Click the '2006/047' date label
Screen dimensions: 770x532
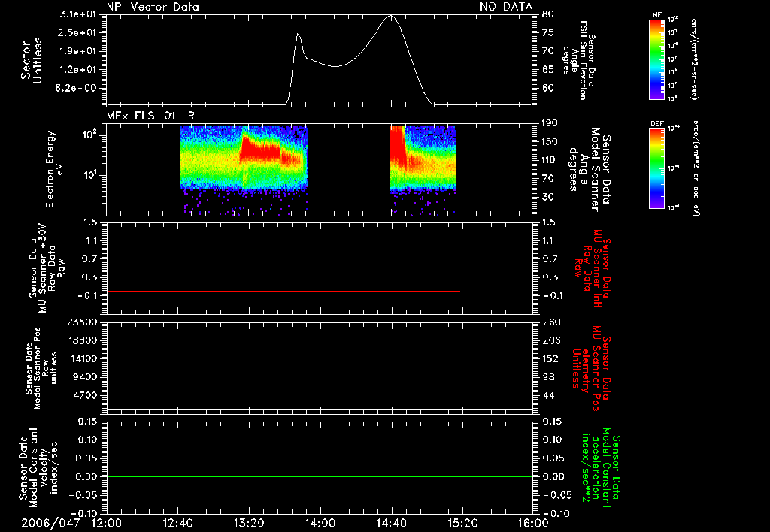[50, 523]
